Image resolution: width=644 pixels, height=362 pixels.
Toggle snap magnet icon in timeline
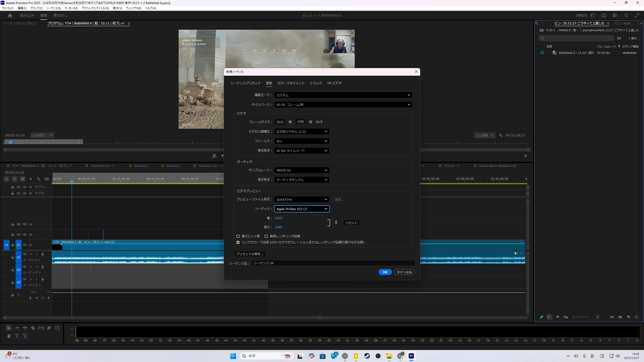coord(15,179)
